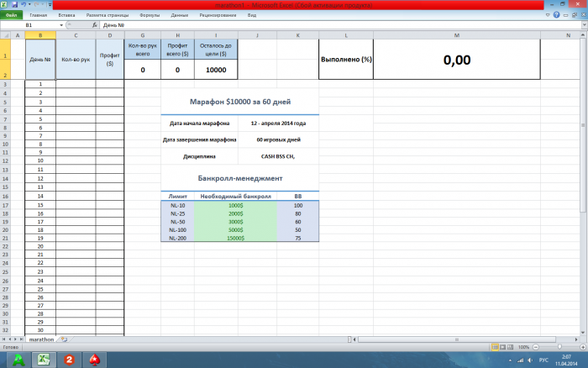This screenshot has width=588, height=368.
Task: Select the title Марафон $10000 за 60 дней
Action: (240, 102)
